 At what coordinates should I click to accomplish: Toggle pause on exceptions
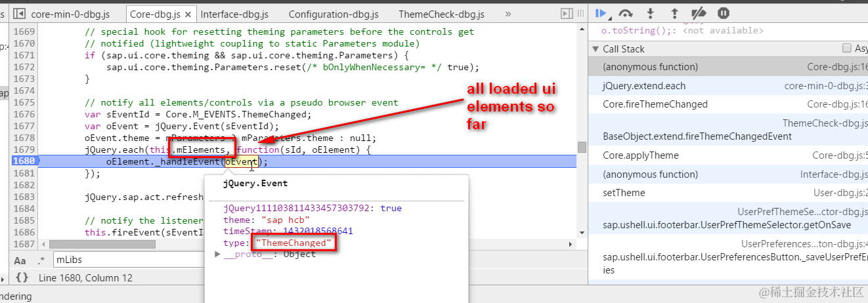[723, 13]
